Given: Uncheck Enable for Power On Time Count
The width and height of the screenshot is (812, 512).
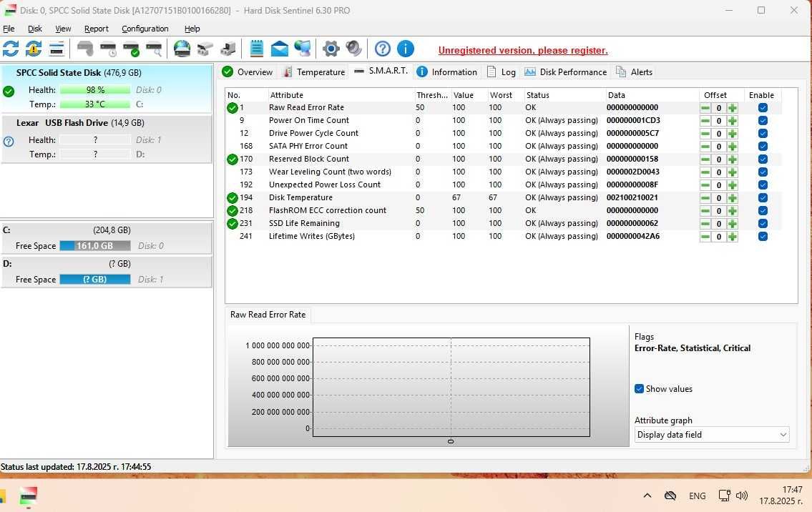Looking at the screenshot, I should coord(763,121).
